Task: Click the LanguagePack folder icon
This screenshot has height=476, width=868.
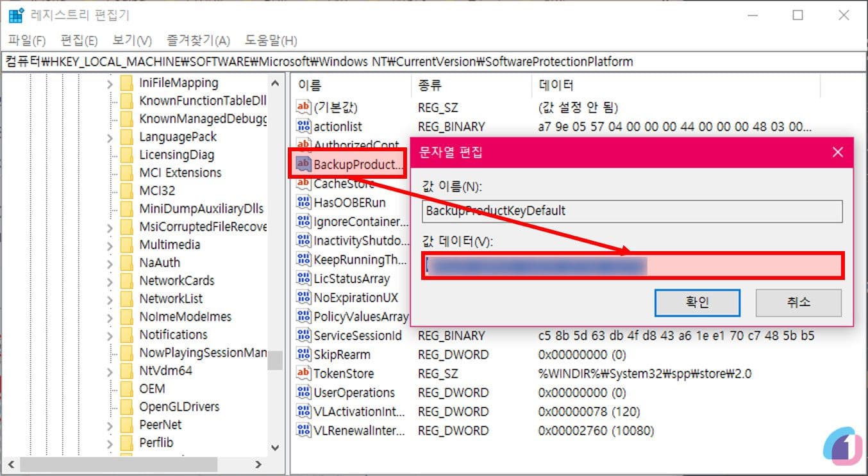Action: [127, 136]
